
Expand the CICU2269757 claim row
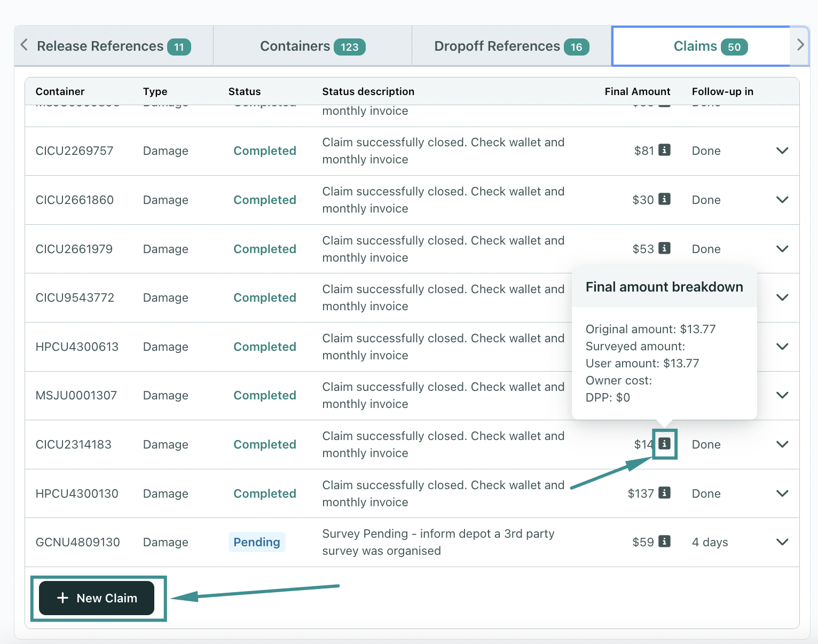coord(782,151)
